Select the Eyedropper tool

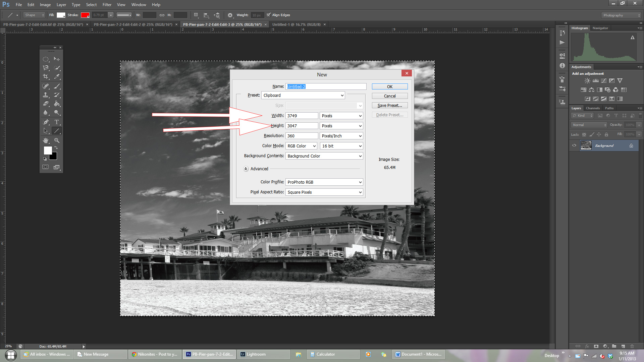57,76
